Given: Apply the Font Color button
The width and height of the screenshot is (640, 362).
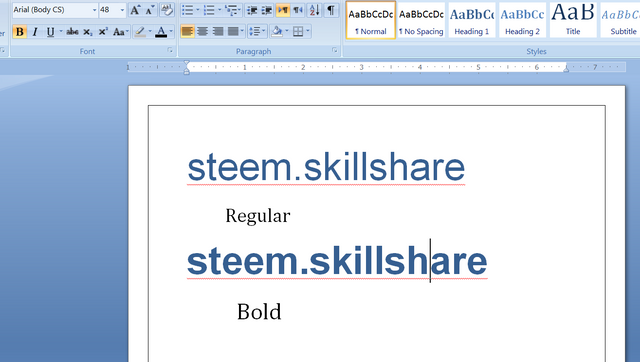Looking at the screenshot, I should pos(161,32).
